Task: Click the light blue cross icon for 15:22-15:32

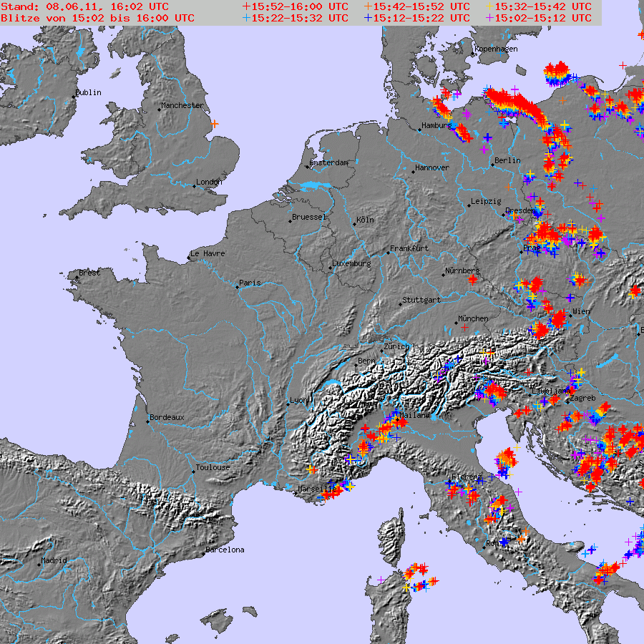Action: [247, 18]
